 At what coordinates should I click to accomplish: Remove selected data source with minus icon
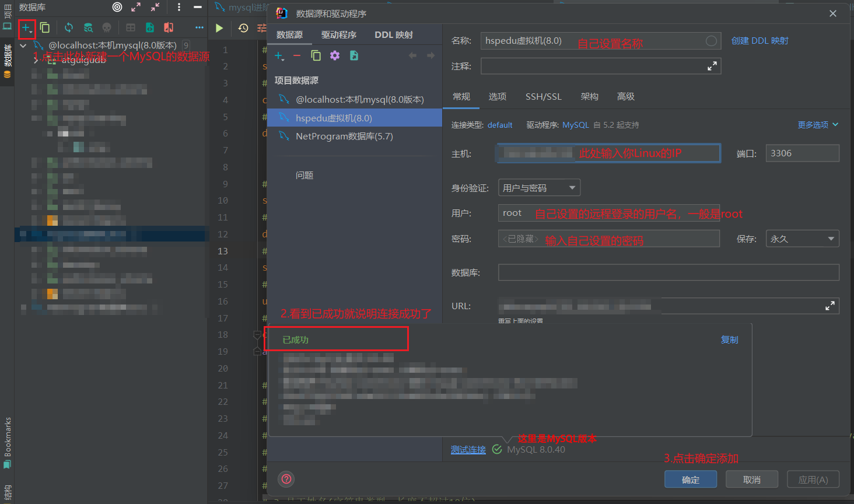[297, 55]
